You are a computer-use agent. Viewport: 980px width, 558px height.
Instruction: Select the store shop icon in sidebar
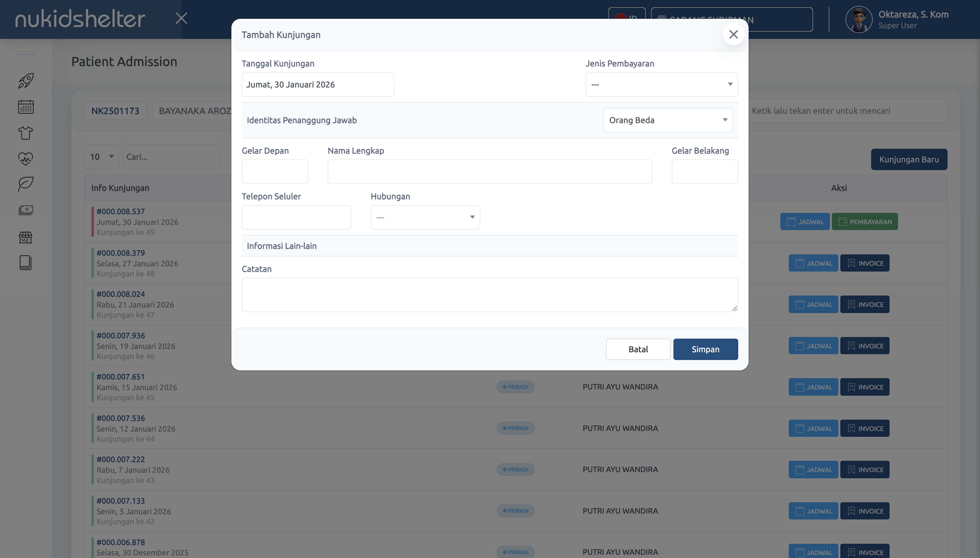26,237
